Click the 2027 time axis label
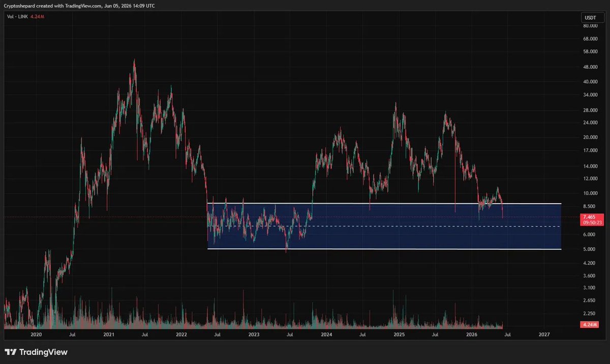 tap(544, 335)
